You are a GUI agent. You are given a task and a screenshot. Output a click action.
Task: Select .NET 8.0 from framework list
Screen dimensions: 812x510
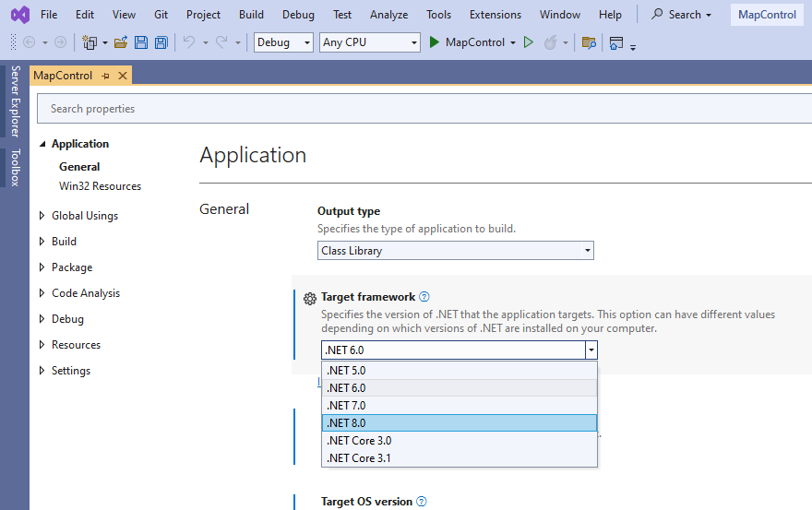(459, 422)
